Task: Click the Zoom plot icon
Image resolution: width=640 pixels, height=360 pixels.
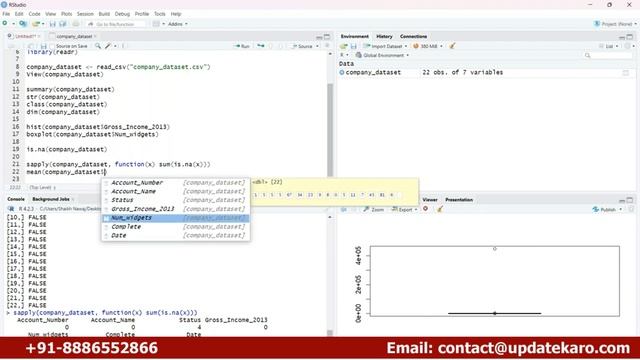Action: pos(373,209)
